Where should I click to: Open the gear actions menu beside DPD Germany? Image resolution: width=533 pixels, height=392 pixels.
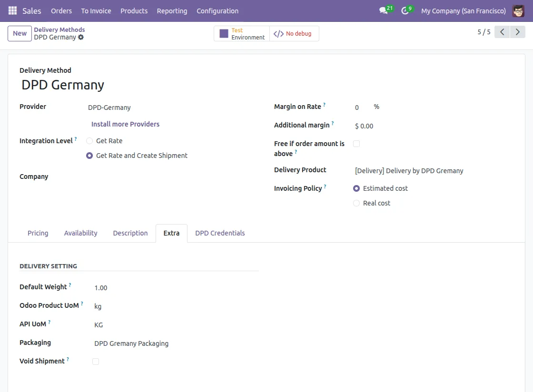pos(81,38)
